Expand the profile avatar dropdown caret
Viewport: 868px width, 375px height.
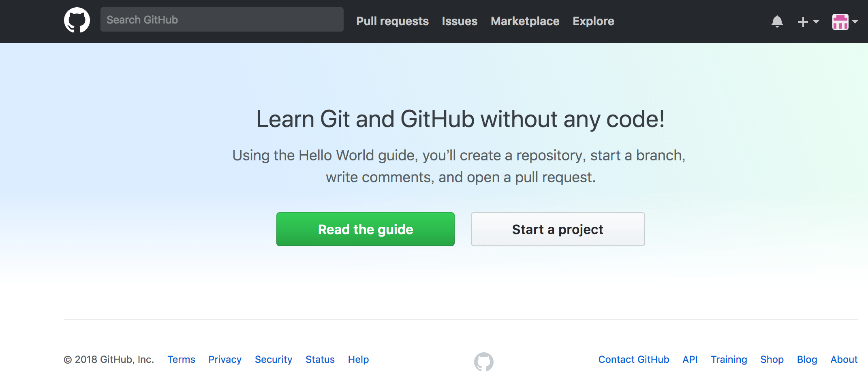(855, 21)
